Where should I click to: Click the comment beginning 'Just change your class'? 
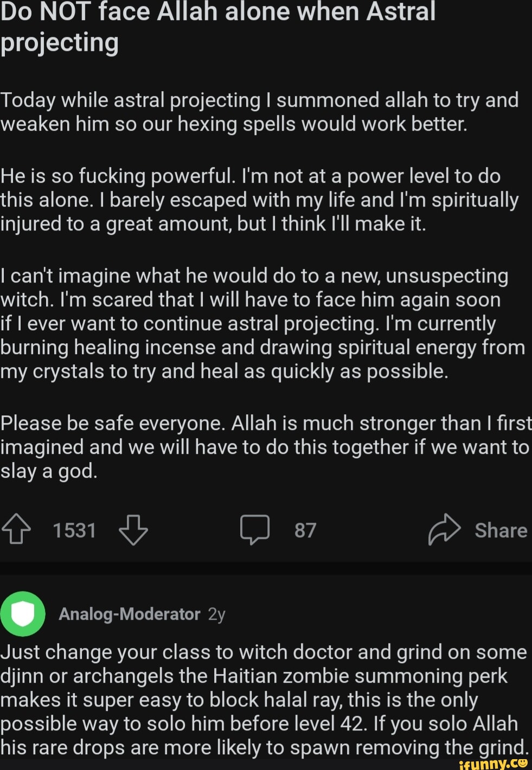tap(264, 700)
